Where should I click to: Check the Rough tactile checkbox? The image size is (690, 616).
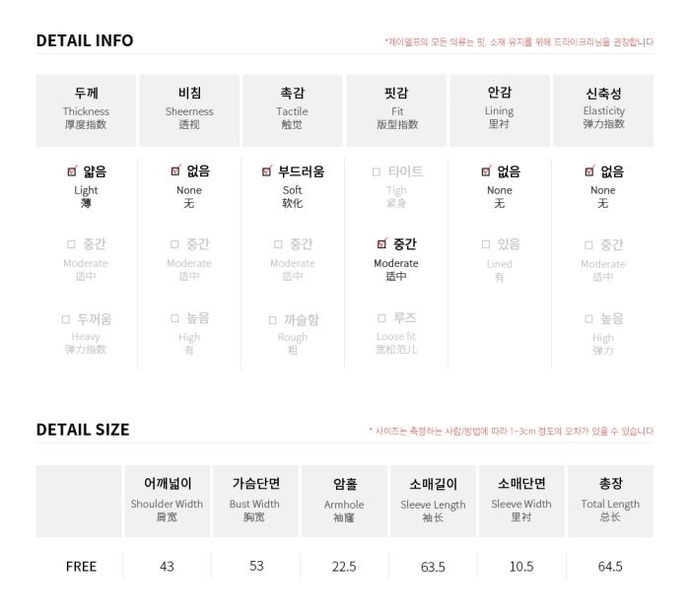pos(272,320)
